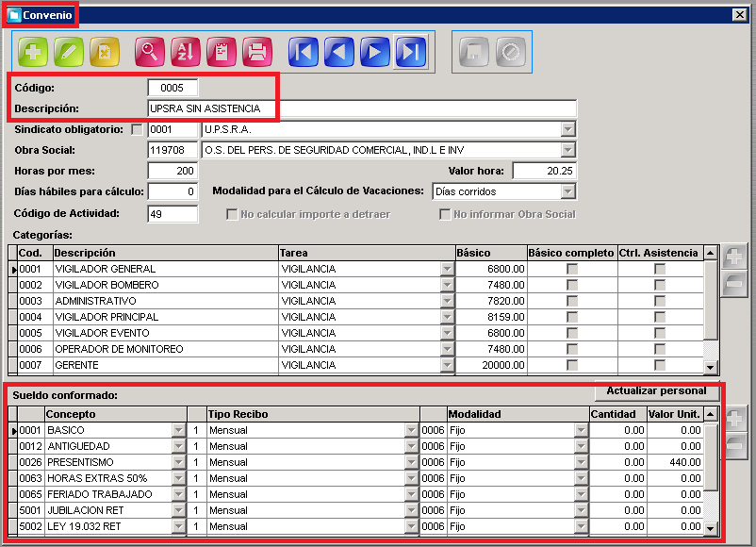The image size is (756, 547).
Task: Click the Actualizar personal button
Action: click(x=657, y=391)
